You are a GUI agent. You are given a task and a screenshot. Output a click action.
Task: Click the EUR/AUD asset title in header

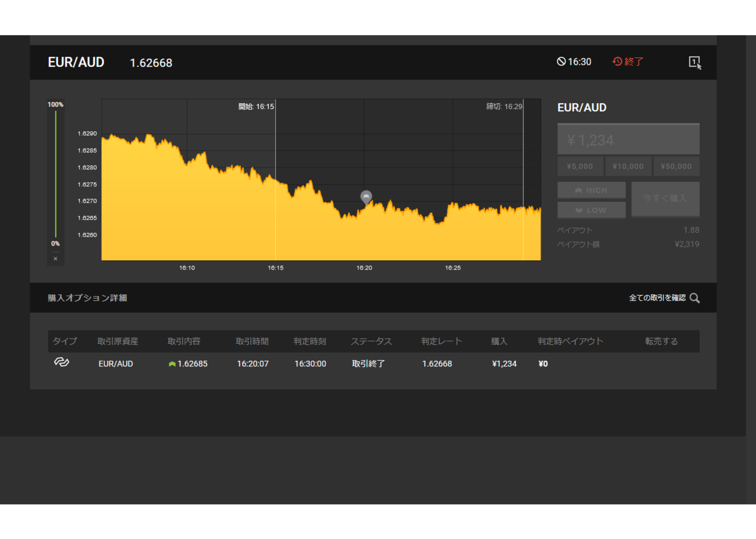(76, 62)
